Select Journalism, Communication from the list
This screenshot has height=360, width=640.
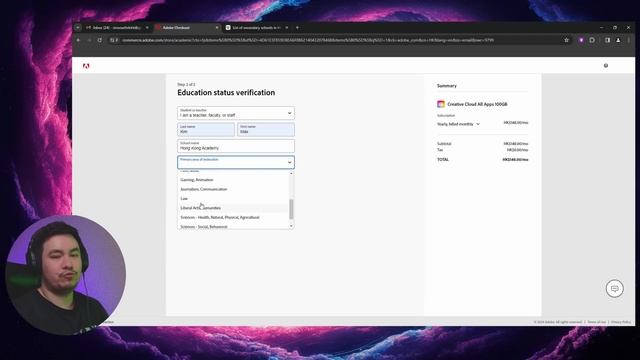[234, 189]
